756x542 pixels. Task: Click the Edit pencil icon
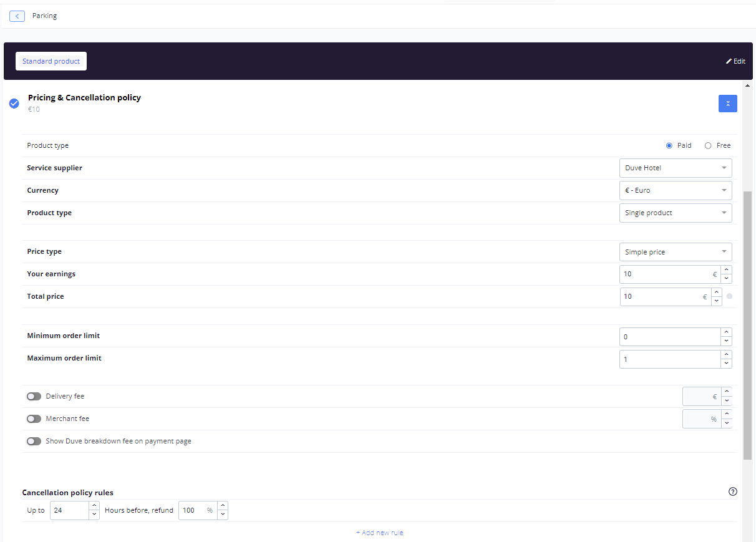(x=729, y=61)
